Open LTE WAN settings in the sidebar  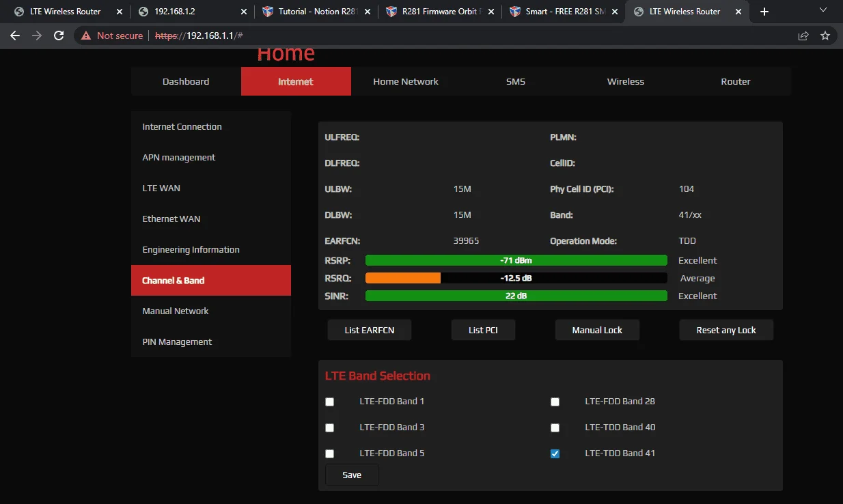tap(211, 188)
